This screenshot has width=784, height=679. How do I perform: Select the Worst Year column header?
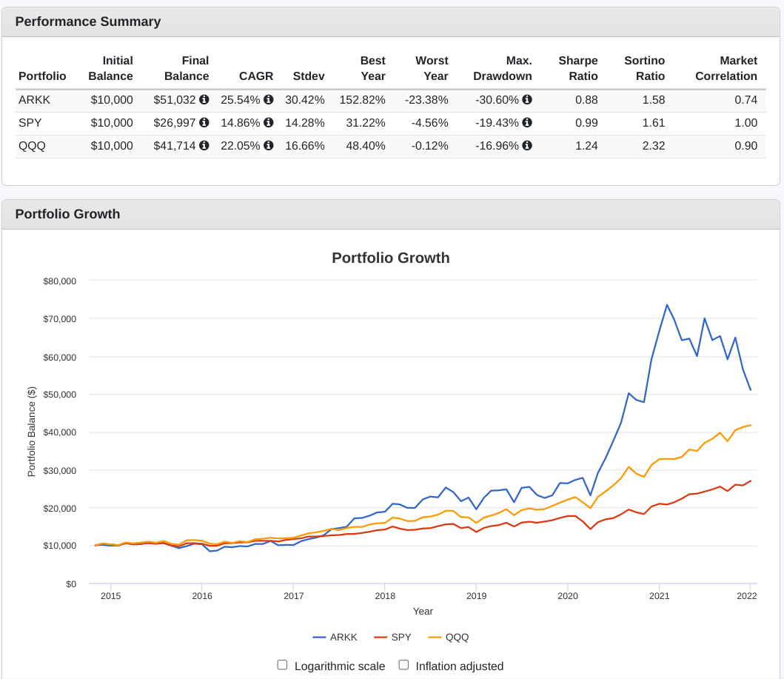coord(432,69)
